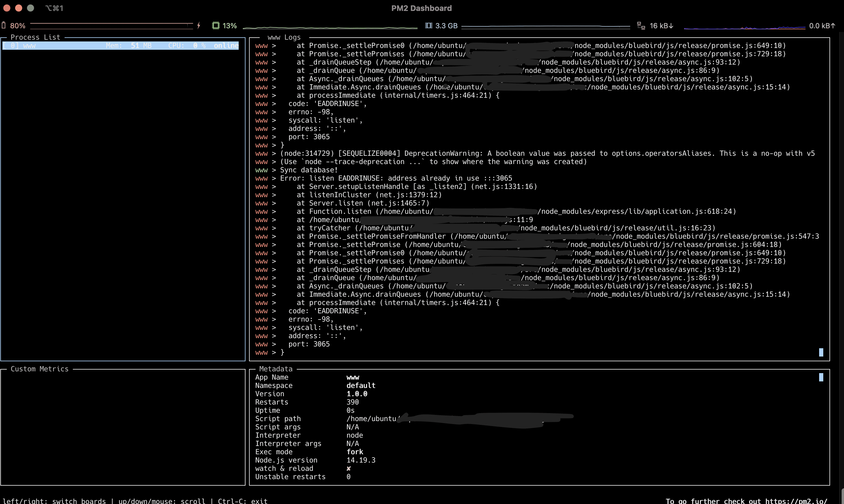Click the lightning bolt charging icon
This screenshot has height=504, width=844.
coord(199,25)
